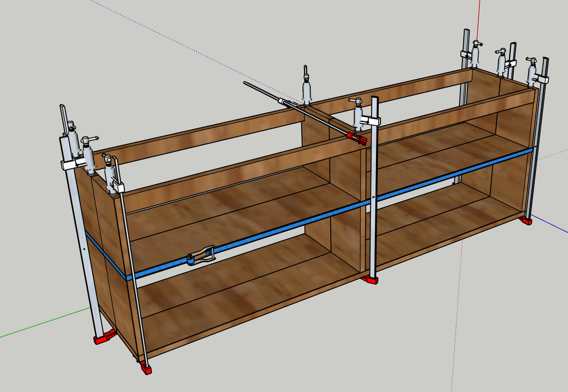Click the red clamp foot at the far right end

[x=526, y=221]
